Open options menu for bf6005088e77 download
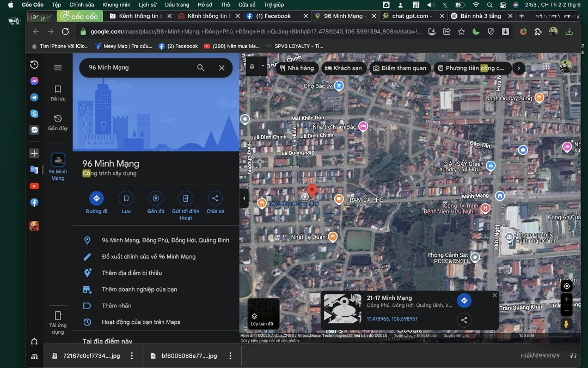588x368 pixels. pos(230,356)
